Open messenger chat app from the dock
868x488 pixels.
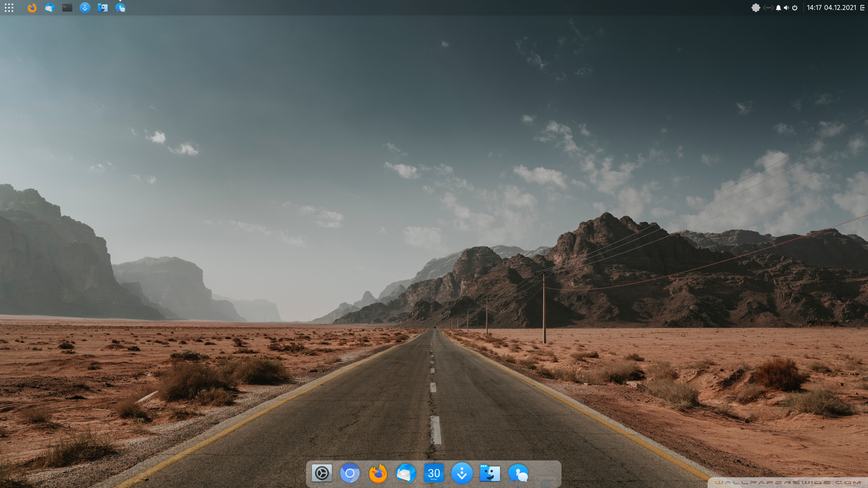(518, 474)
